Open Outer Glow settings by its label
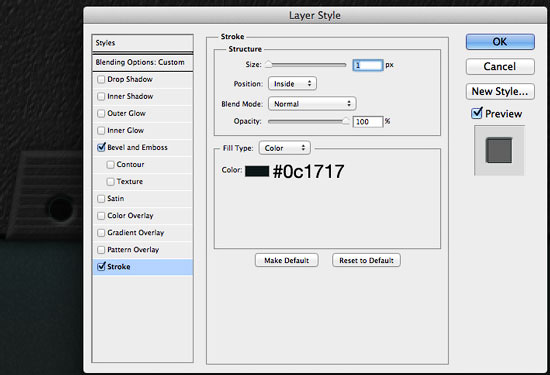The width and height of the screenshot is (550, 375). click(126, 113)
